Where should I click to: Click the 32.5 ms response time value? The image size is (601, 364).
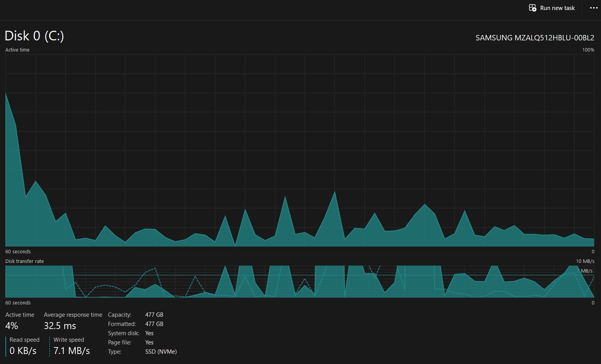pyautogui.click(x=60, y=326)
